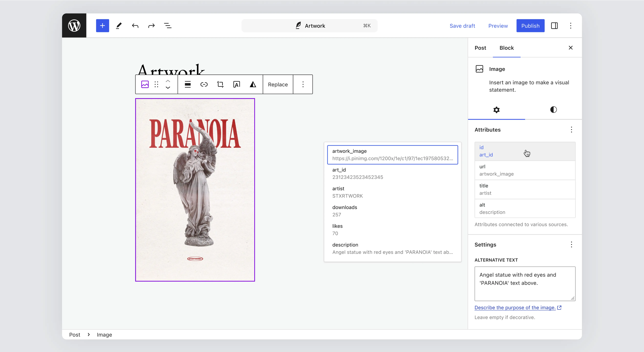The image size is (644, 352).
Task: Select the Styles half-circle tab
Action: click(x=553, y=109)
